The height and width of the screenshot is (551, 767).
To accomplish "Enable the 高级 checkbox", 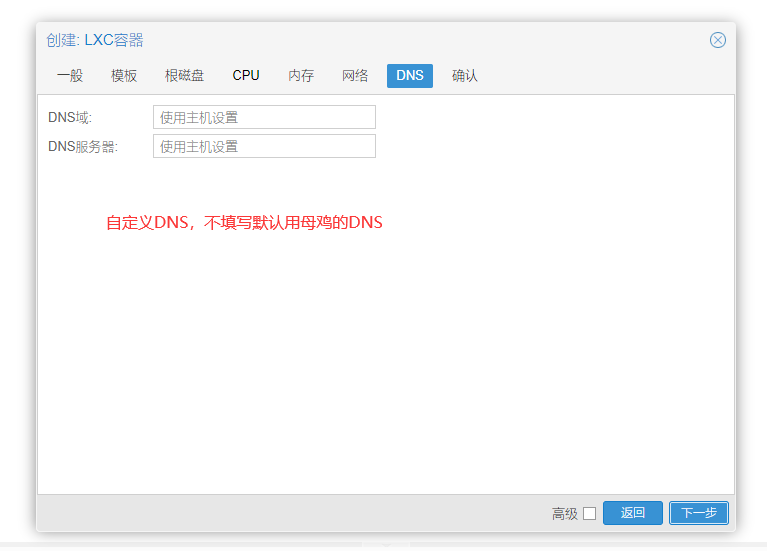I will click(x=589, y=513).
